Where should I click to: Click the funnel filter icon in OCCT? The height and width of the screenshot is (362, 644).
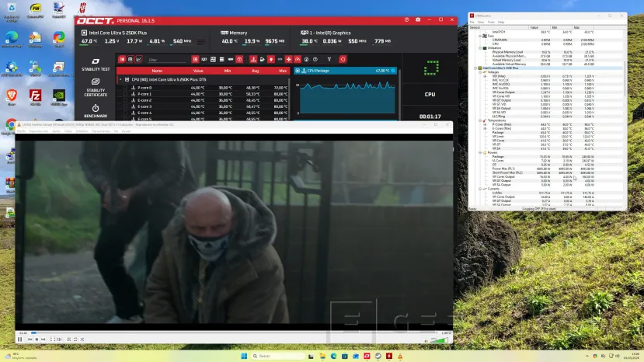click(329, 60)
